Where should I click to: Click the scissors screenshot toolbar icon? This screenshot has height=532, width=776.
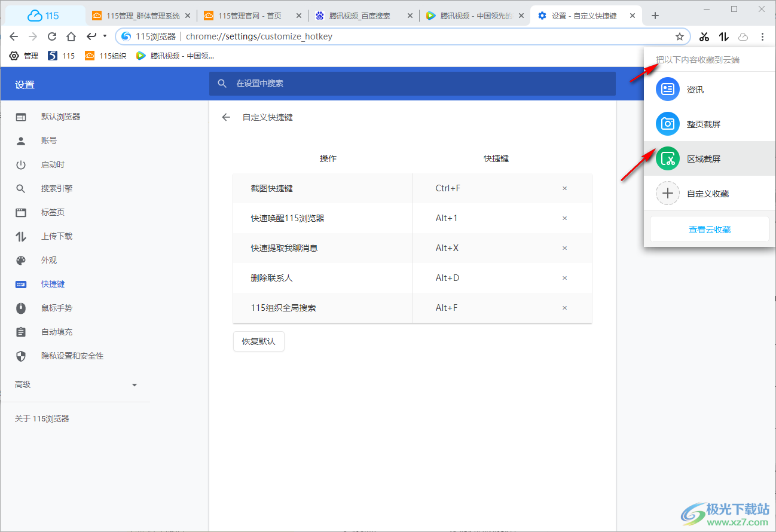(x=704, y=36)
